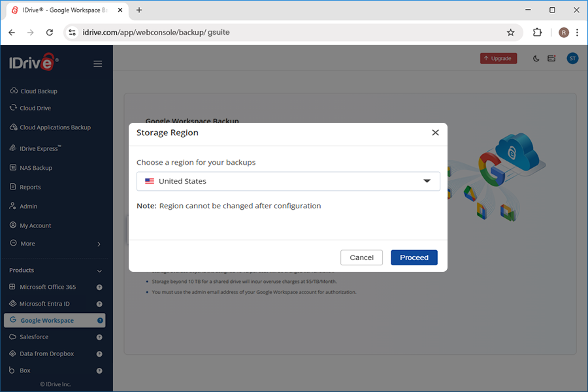Click the Cloud Backup cloud icon

click(x=14, y=90)
